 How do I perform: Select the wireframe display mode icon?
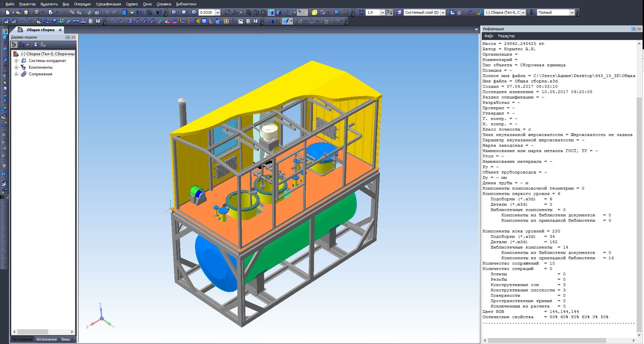click(x=249, y=12)
